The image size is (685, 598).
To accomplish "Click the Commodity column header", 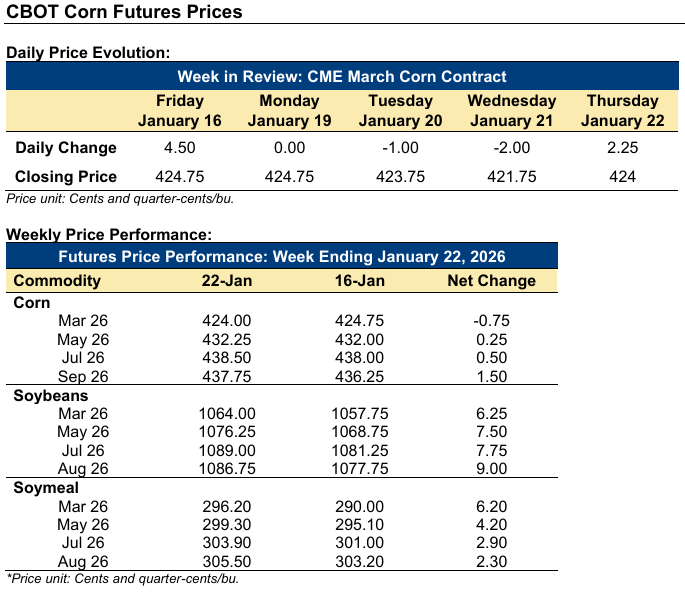I will tap(58, 281).
